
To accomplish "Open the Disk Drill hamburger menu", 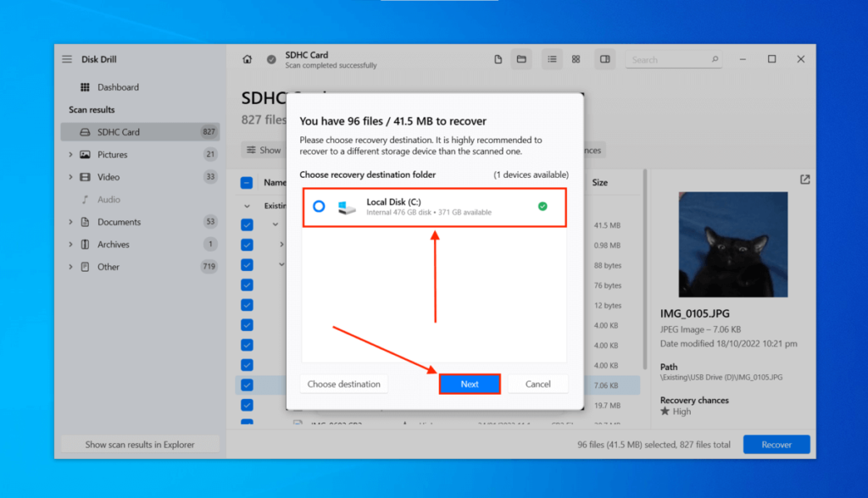I will click(65, 58).
